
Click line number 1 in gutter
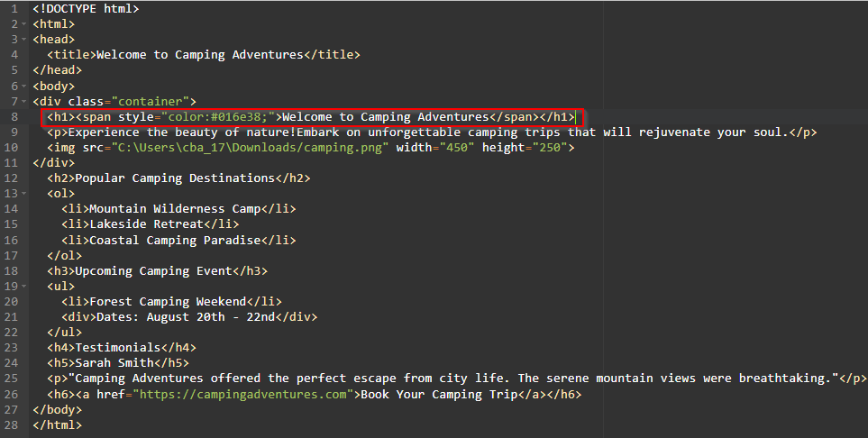[14, 9]
